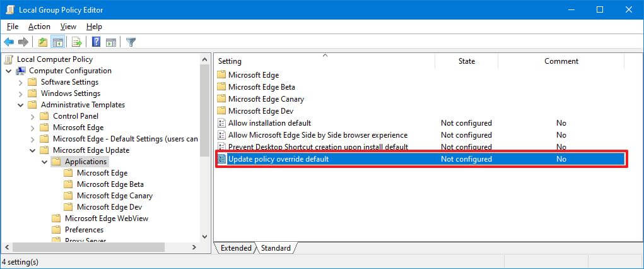The image size is (644, 269).
Task: Click tree horizontal scrollbar left arrow
Action: coord(6,247)
